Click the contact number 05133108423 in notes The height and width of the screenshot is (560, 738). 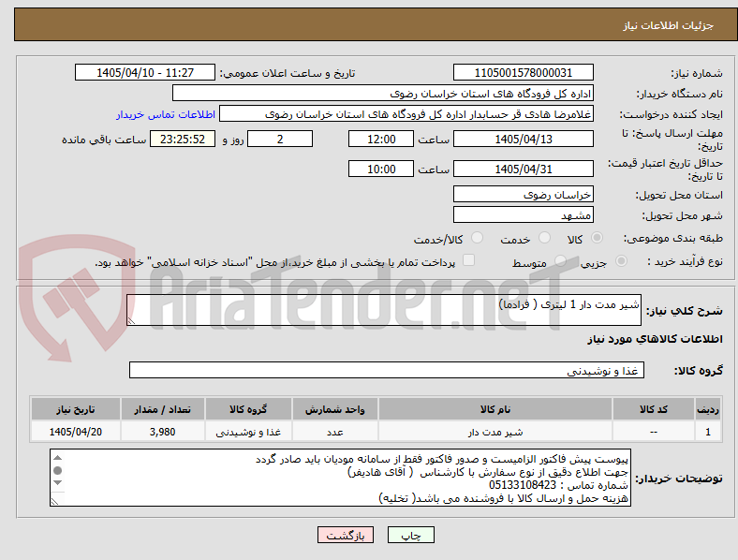pos(523,485)
